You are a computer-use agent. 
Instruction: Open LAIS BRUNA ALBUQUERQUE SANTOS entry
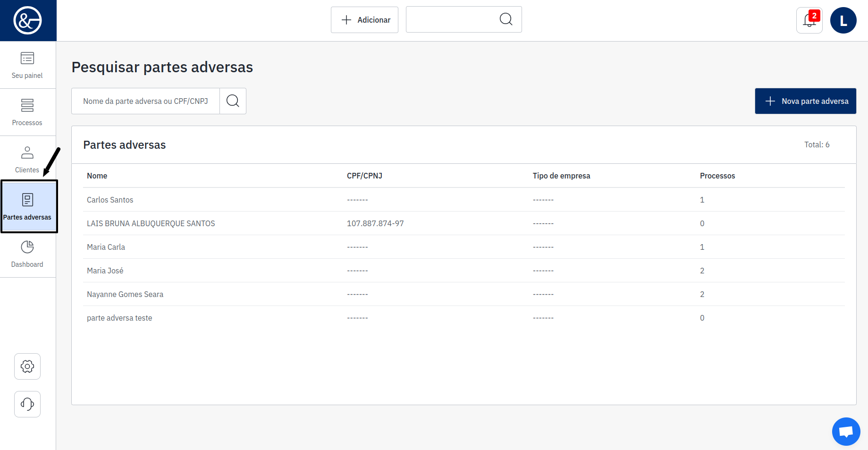151,223
